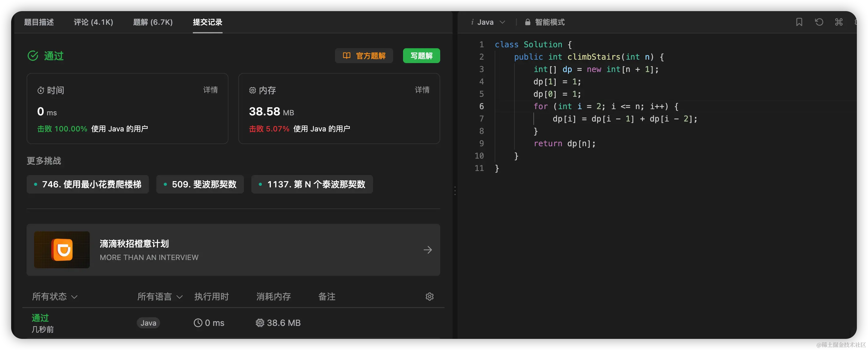The width and height of the screenshot is (868, 350).
Task: Open the 题解 (6.7K) tab
Action: point(153,22)
